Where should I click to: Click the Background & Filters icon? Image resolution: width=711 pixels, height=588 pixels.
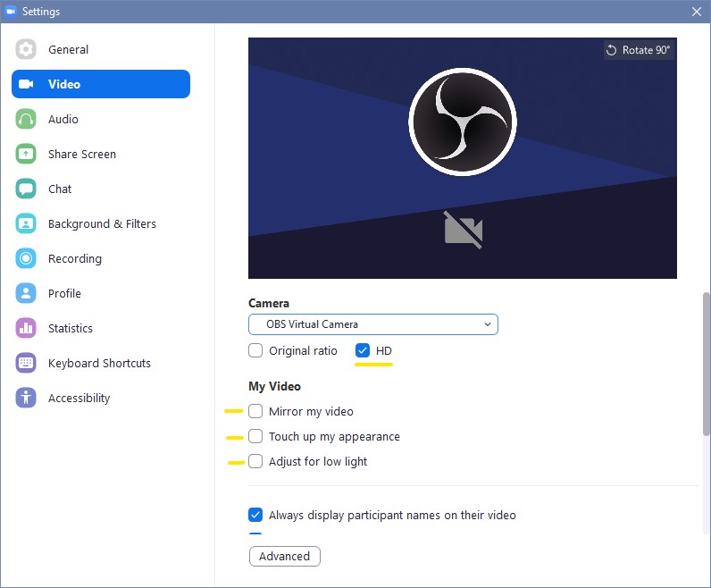(x=26, y=223)
